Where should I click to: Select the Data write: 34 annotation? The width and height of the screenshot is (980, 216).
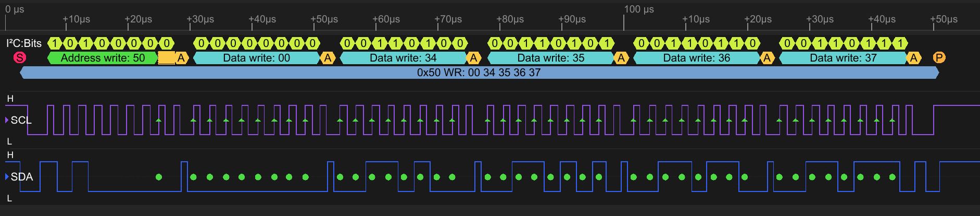pos(403,57)
